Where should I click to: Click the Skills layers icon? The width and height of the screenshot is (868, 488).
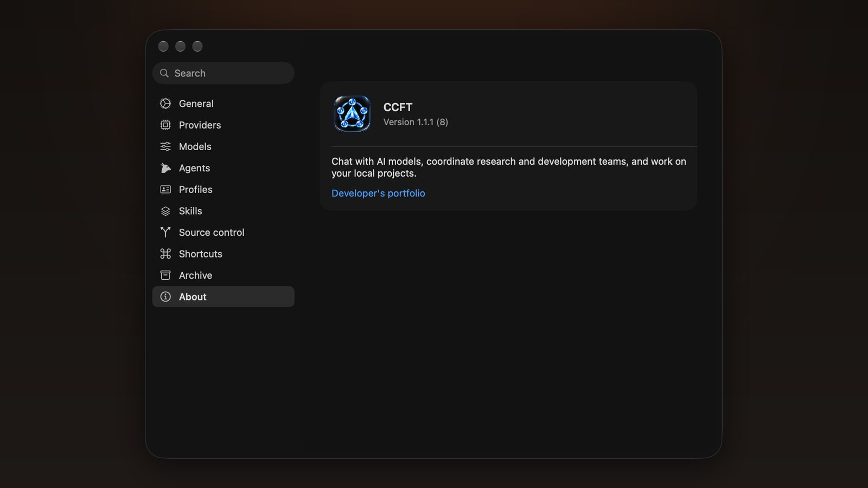click(165, 211)
